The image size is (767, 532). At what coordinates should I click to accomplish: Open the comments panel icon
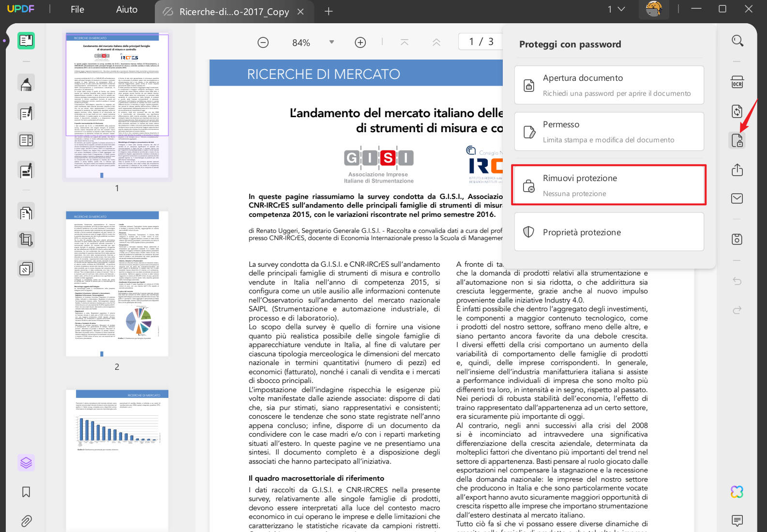click(x=737, y=521)
